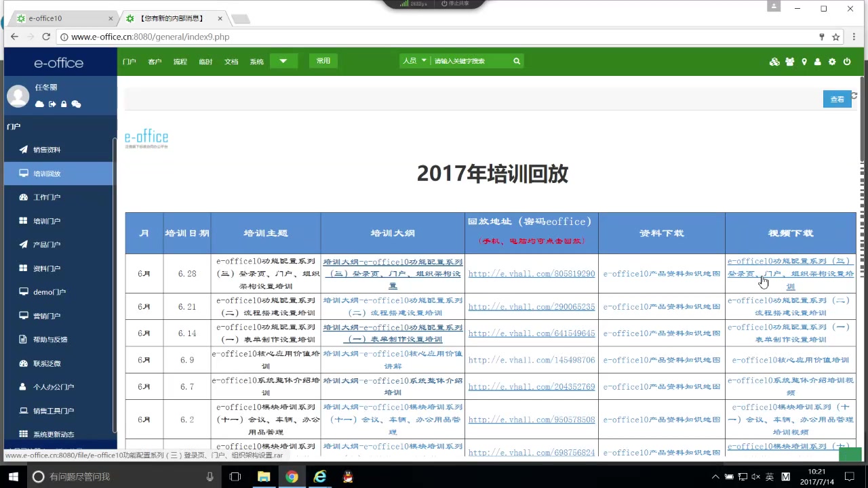Click the single user icon in header
The image size is (868, 488).
[818, 62]
